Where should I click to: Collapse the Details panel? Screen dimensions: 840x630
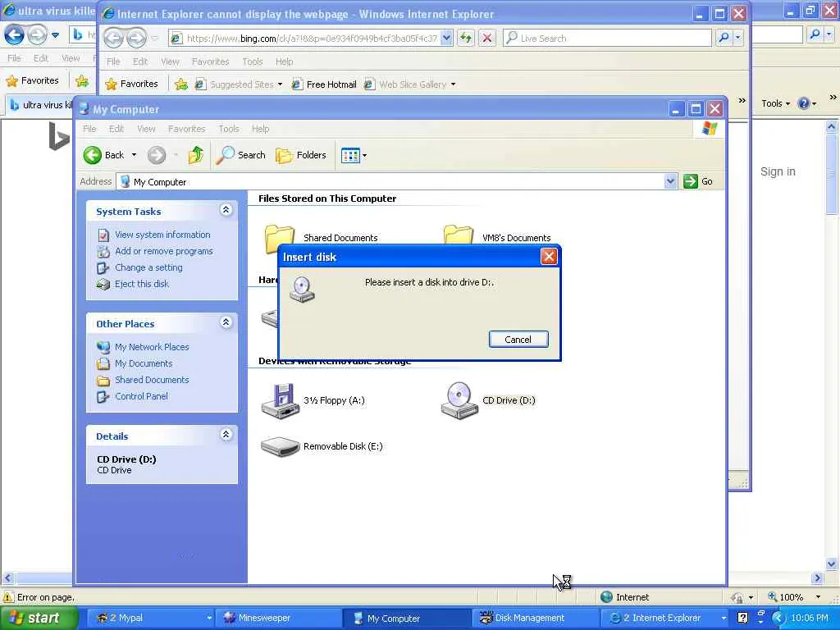point(226,435)
